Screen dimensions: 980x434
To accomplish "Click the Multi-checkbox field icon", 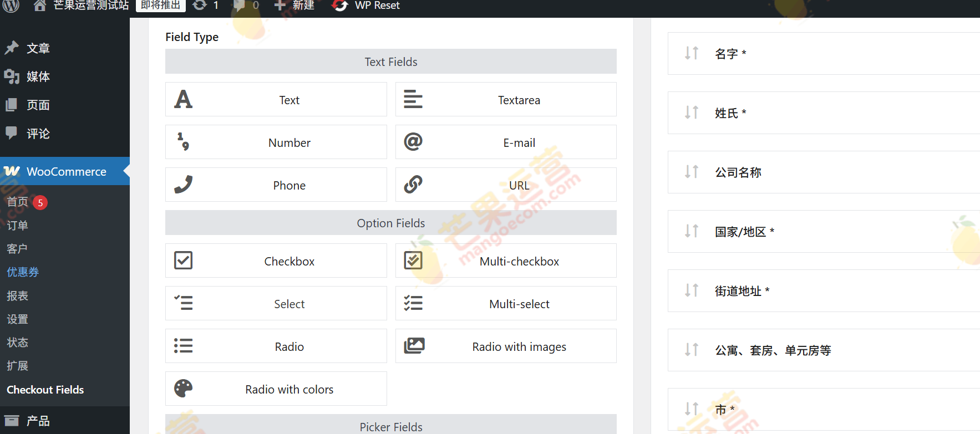I will tap(413, 260).
